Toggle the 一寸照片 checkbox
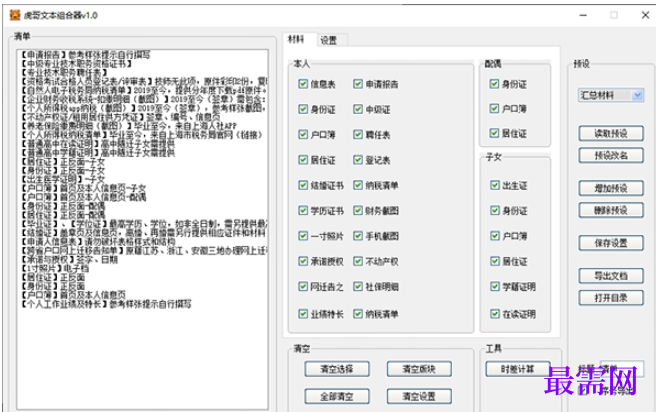656x412 pixels. [303, 236]
